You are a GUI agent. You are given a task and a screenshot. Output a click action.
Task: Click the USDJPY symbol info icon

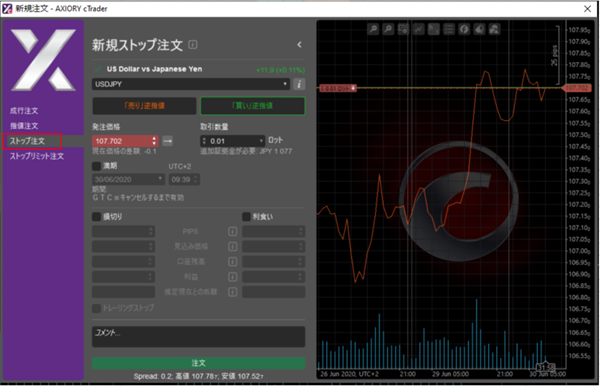tap(299, 84)
